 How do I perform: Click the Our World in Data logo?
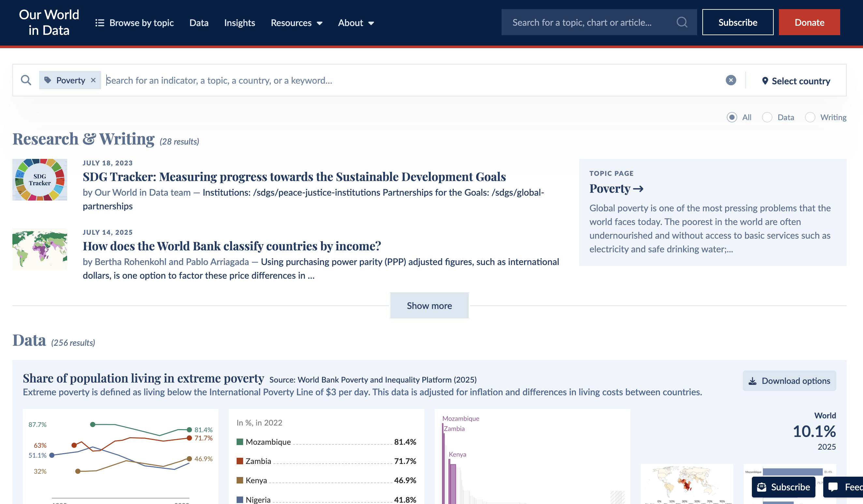49,22
